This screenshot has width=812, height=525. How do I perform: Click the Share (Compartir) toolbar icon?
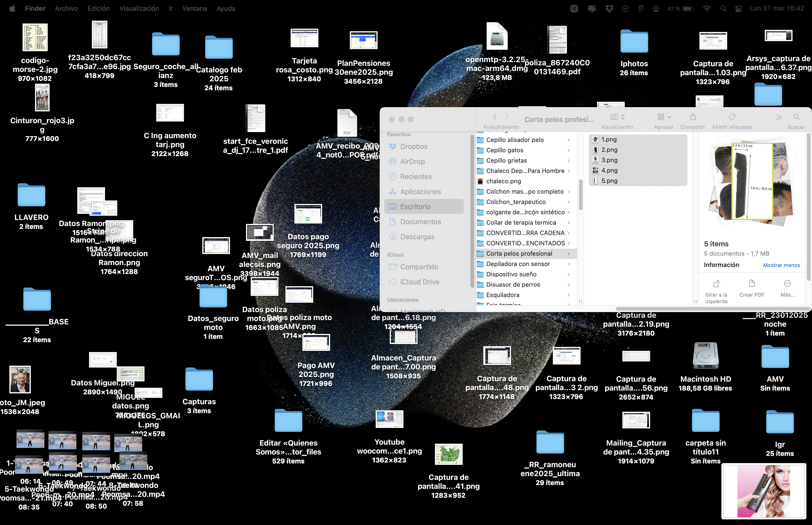point(692,117)
